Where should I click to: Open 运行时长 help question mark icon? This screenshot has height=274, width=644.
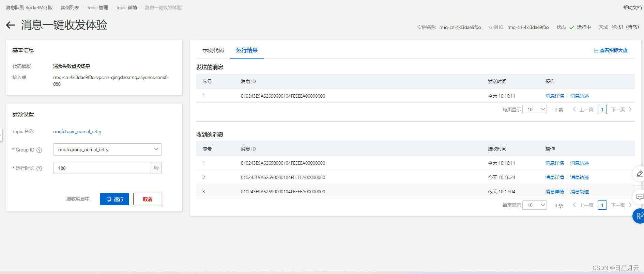pos(39,168)
